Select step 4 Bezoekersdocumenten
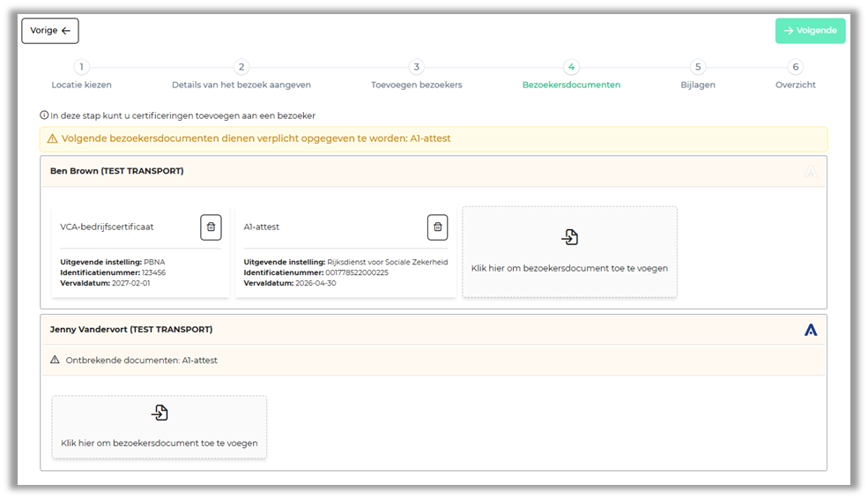This screenshot has width=868, height=499. pyautogui.click(x=571, y=68)
